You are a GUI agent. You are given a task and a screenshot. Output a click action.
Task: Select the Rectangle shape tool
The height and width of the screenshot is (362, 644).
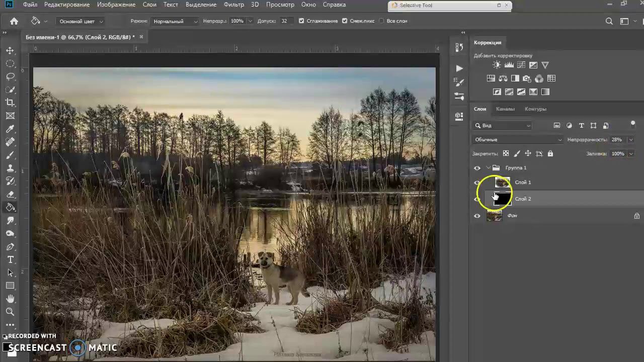point(10,286)
